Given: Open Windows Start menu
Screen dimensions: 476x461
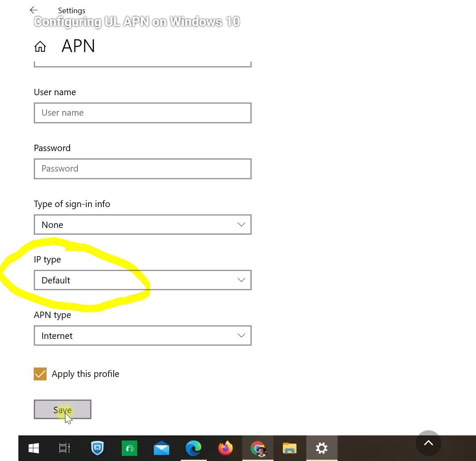Looking at the screenshot, I should pos(34,448).
